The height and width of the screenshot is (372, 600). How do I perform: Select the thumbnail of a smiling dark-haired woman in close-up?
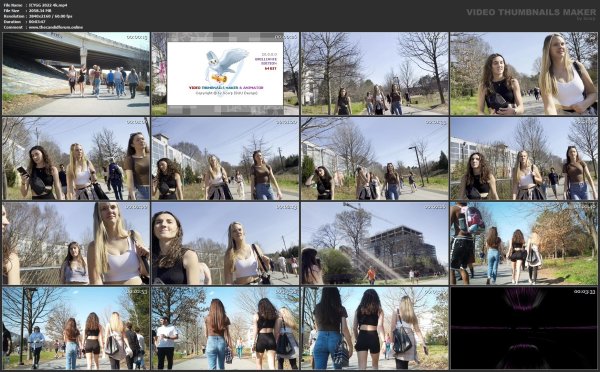click(225, 243)
